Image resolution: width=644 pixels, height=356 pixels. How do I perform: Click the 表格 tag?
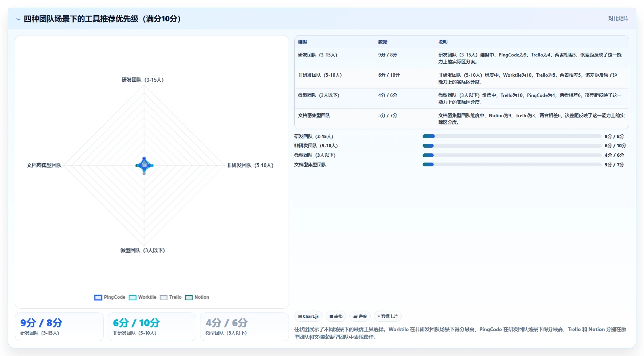click(x=336, y=316)
